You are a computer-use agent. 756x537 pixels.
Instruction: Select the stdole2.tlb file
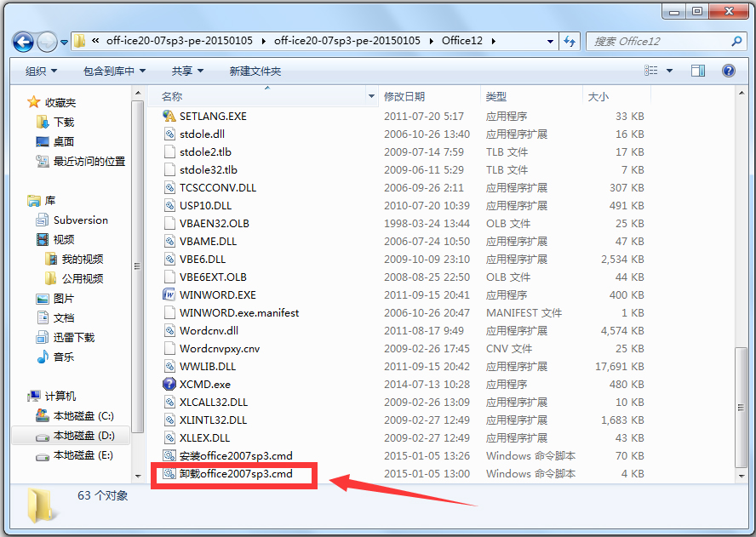pos(205,151)
